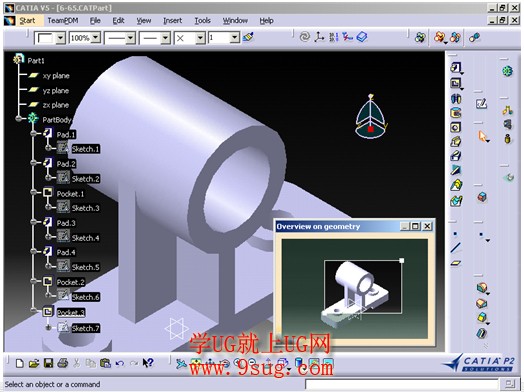Select the Removed Multi-sections Solid icon

point(456,201)
